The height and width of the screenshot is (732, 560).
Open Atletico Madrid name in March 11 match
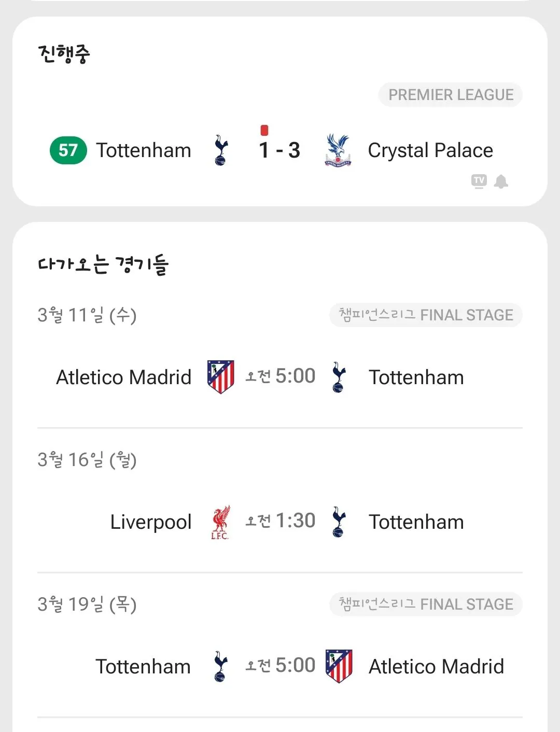pyautogui.click(x=123, y=377)
